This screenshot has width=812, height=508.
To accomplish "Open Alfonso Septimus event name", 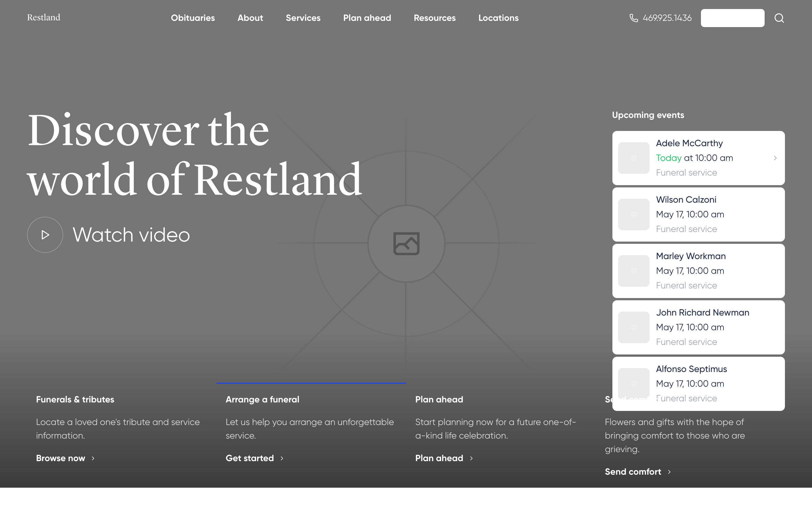I will coord(692,369).
